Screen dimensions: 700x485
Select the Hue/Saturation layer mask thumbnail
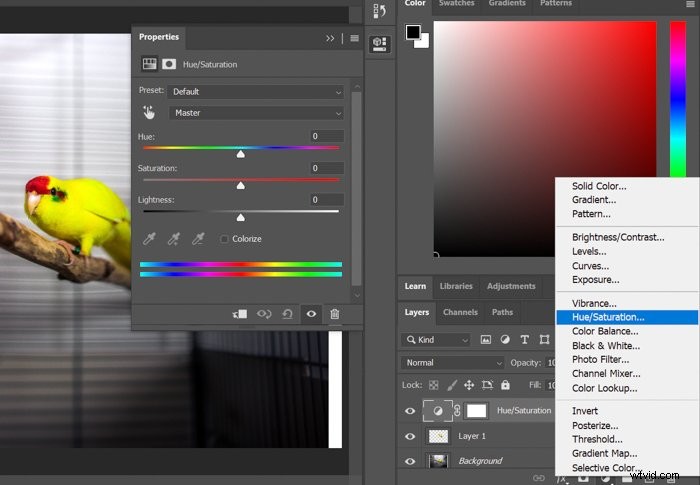(x=476, y=410)
